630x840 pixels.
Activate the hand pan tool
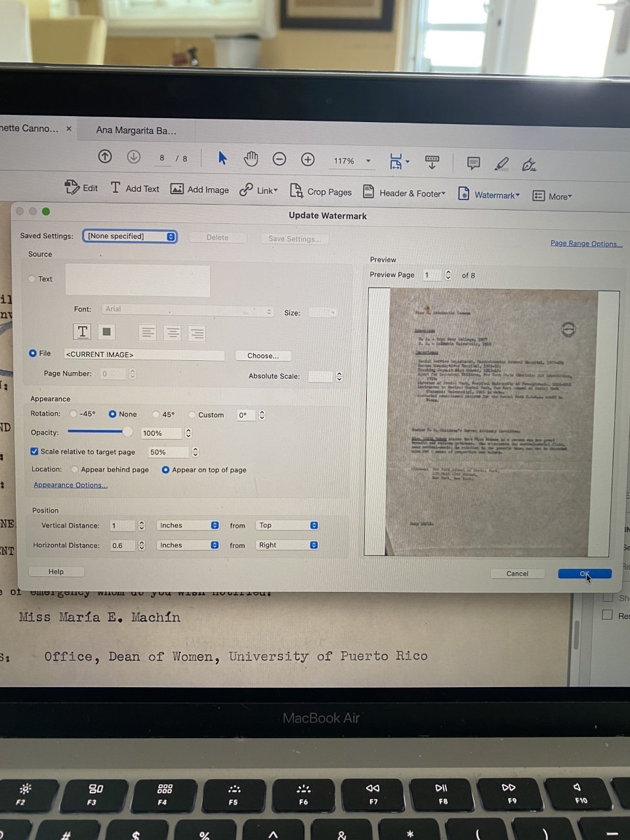point(251,158)
